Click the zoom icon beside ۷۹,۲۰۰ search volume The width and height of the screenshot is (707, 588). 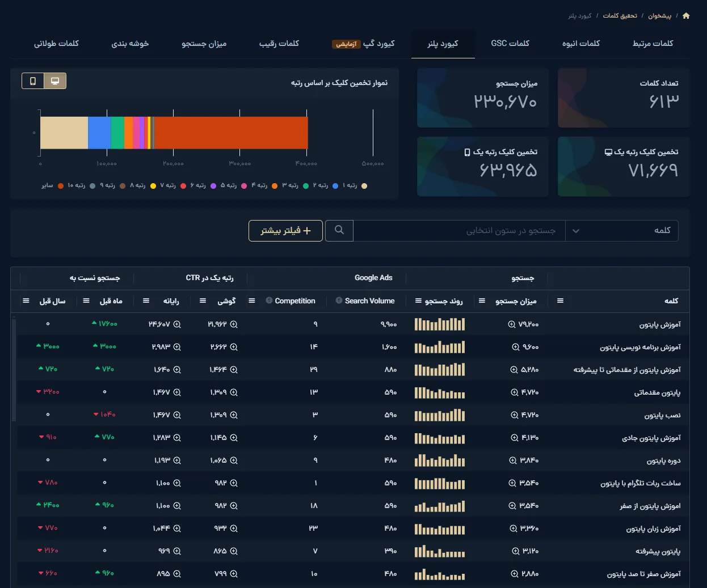tap(512, 324)
